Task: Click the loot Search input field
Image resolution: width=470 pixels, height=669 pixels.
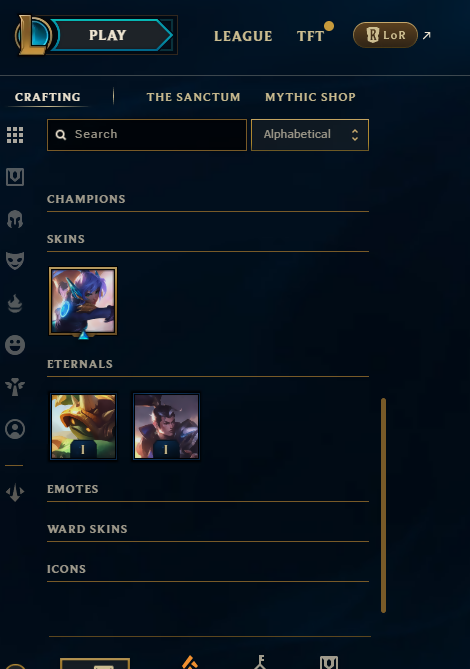Action: pos(147,135)
